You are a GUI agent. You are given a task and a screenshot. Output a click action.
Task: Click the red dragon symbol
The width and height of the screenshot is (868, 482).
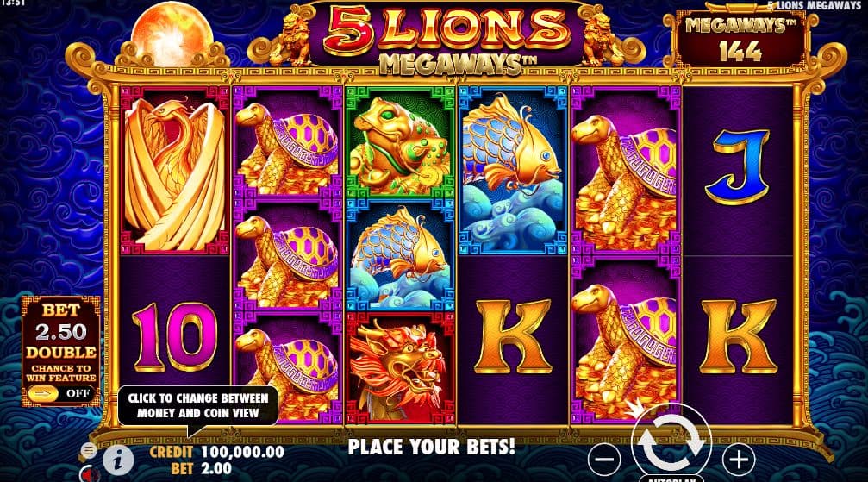point(400,367)
